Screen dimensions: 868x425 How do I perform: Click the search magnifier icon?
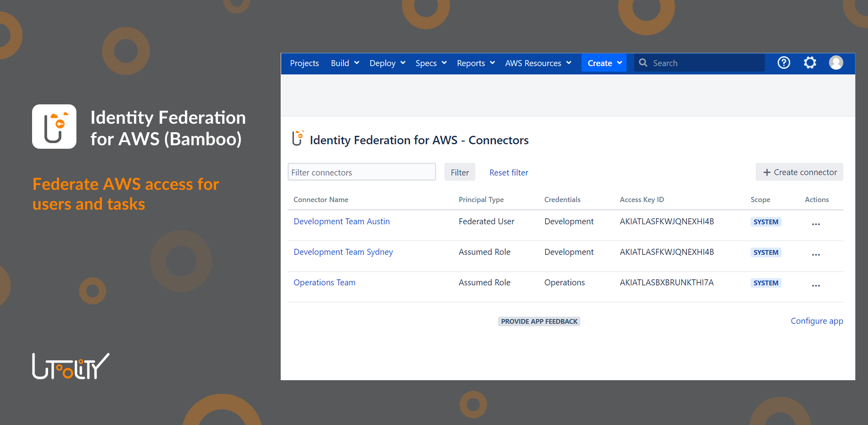(643, 62)
